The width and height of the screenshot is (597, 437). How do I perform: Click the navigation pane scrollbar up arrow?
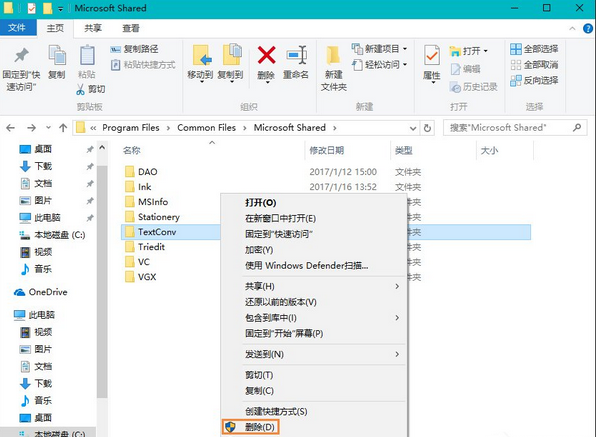[102, 148]
